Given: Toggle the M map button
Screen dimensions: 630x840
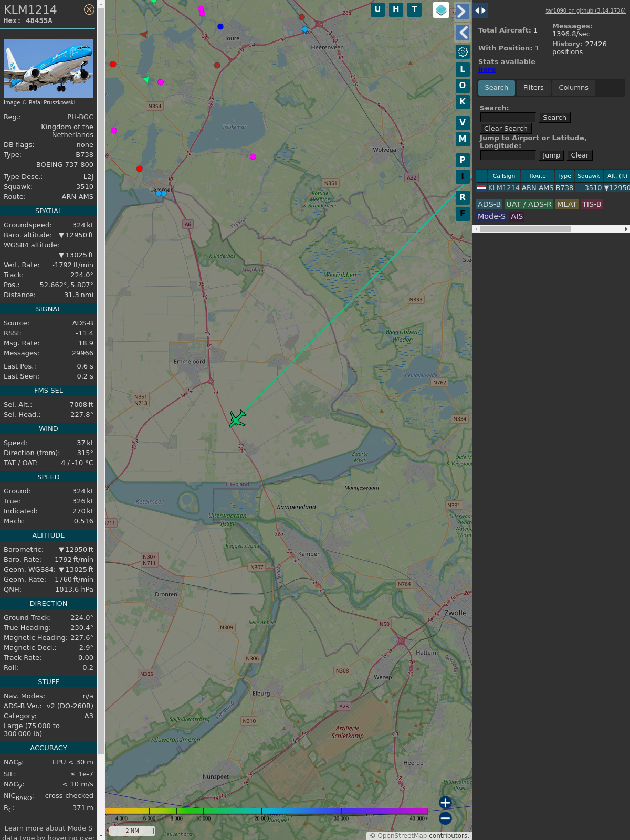Looking at the screenshot, I should point(463,139).
